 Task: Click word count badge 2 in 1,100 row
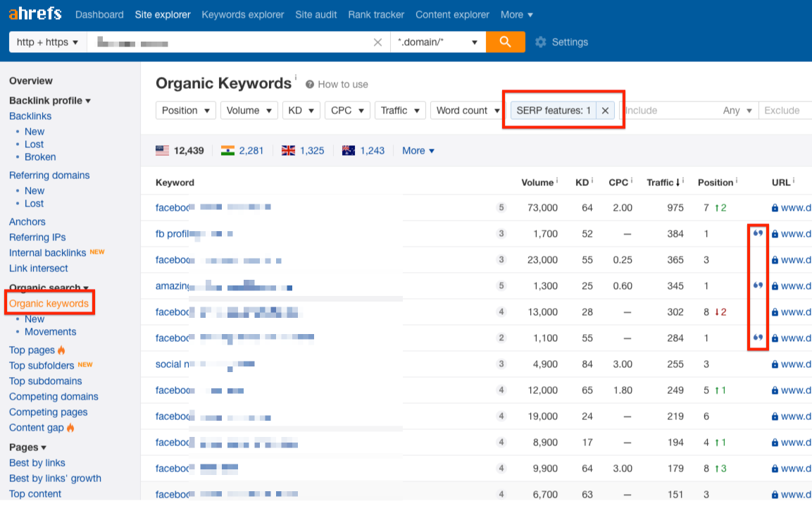pyautogui.click(x=501, y=338)
